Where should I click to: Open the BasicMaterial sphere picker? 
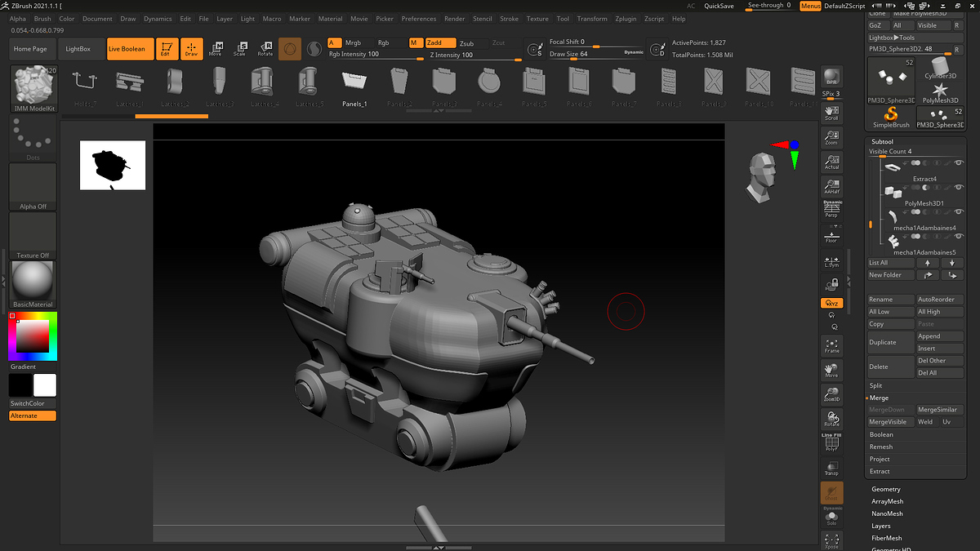tap(33, 284)
